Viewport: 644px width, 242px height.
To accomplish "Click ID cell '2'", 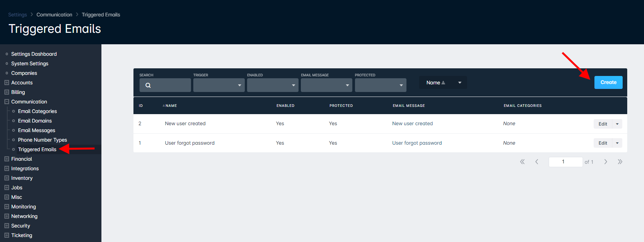I will click(140, 124).
